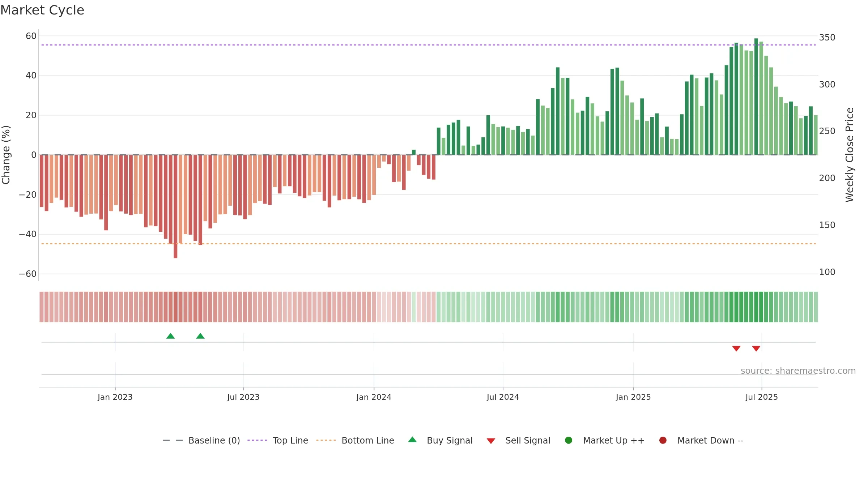Image resolution: width=868 pixels, height=488 pixels.
Task: Click the −40 tick on left axis
Action: [28, 234]
